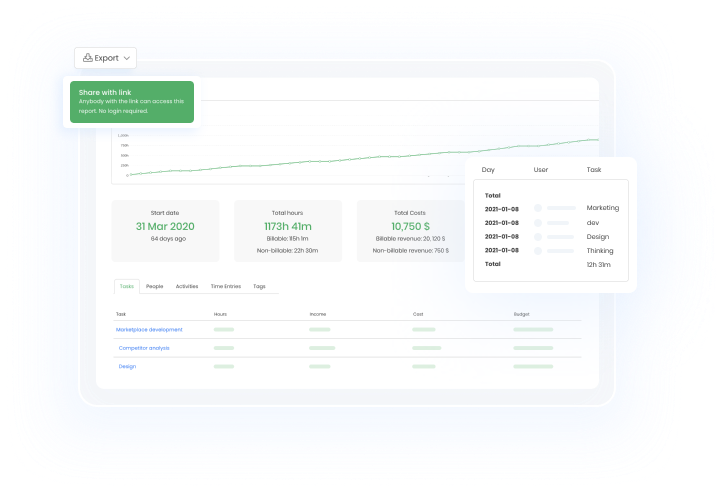Screen dimensions: 727x492
Task: Select the Thinking row task
Action: (x=599, y=250)
